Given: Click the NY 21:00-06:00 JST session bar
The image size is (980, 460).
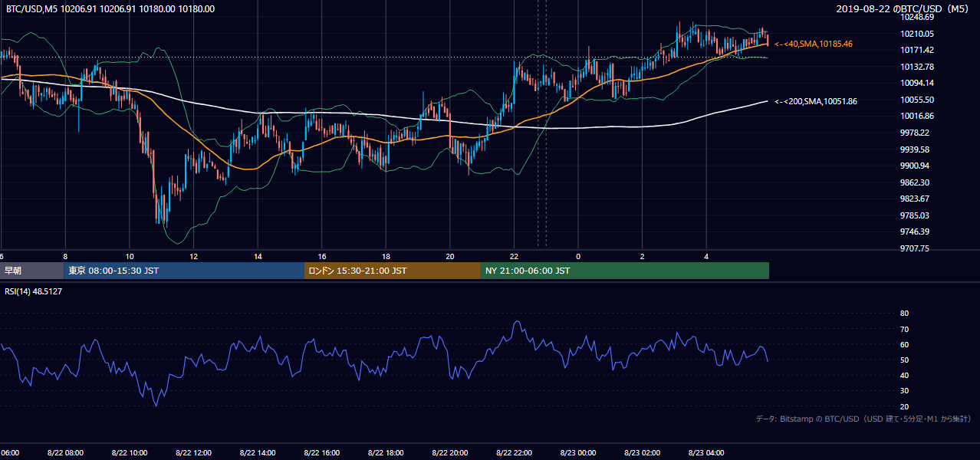Looking at the screenshot, I should pos(625,271).
